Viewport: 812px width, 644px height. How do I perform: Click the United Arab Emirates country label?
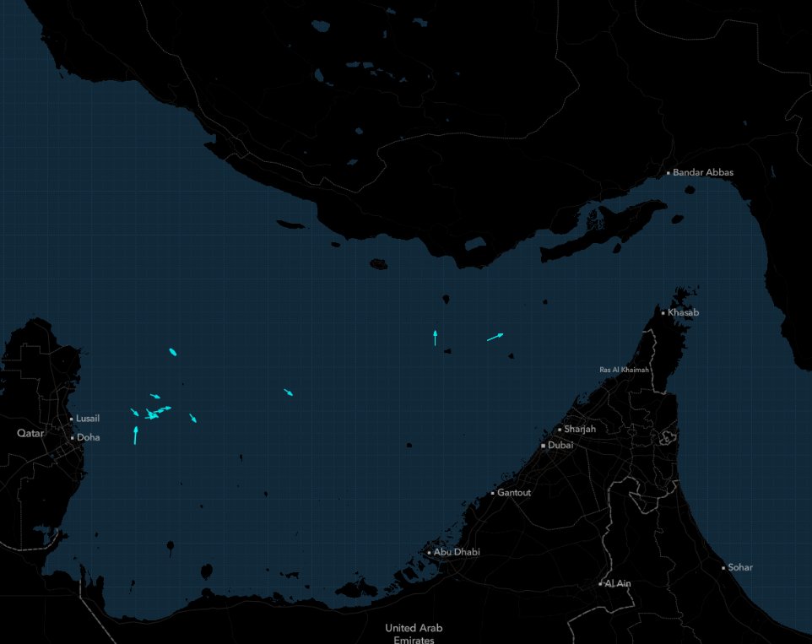[x=414, y=634]
